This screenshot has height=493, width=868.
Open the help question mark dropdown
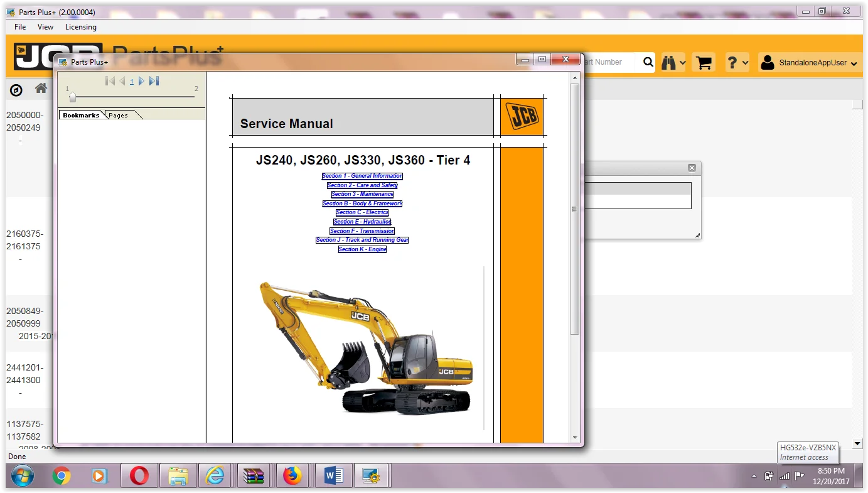click(x=737, y=62)
